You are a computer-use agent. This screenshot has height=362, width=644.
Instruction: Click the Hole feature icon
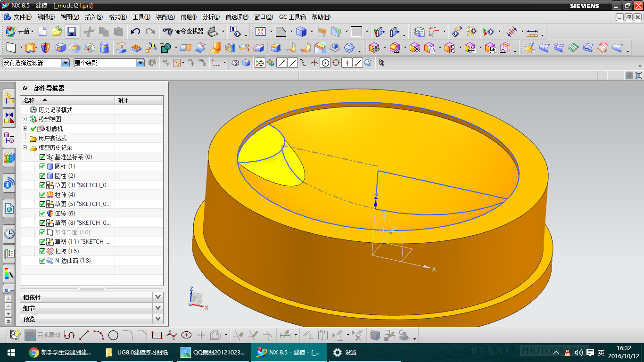(60, 48)
